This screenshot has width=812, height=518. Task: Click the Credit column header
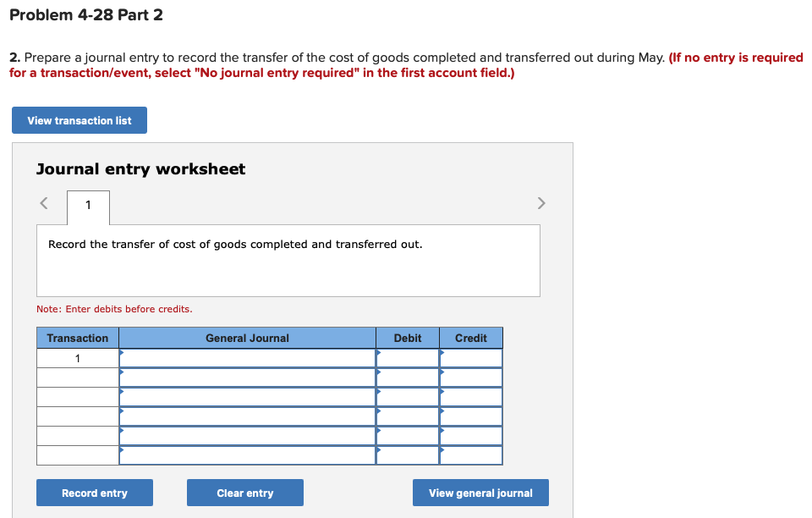[471, 338]
